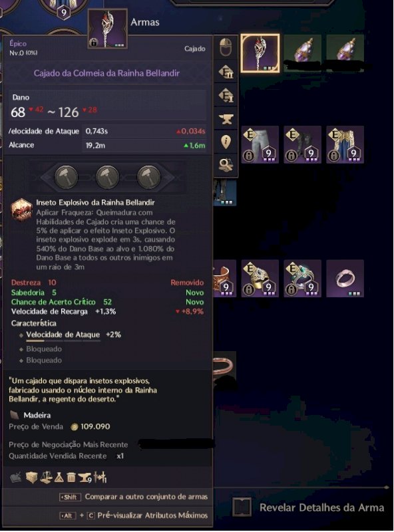Viewport: 394px width, 532px height.
Task: Click the info pin icon
Action: pyautogui.click(x=226, y=142)
